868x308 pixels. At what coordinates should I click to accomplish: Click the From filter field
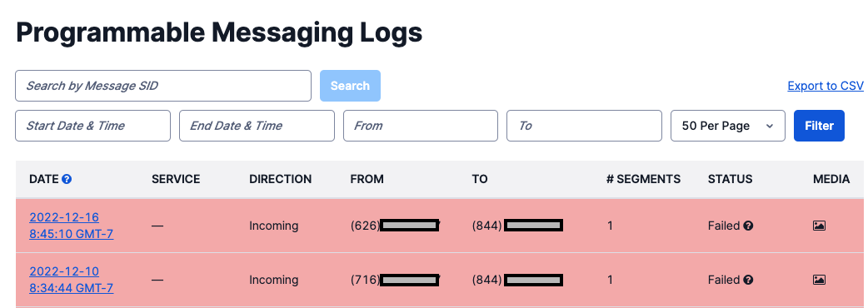421,126
